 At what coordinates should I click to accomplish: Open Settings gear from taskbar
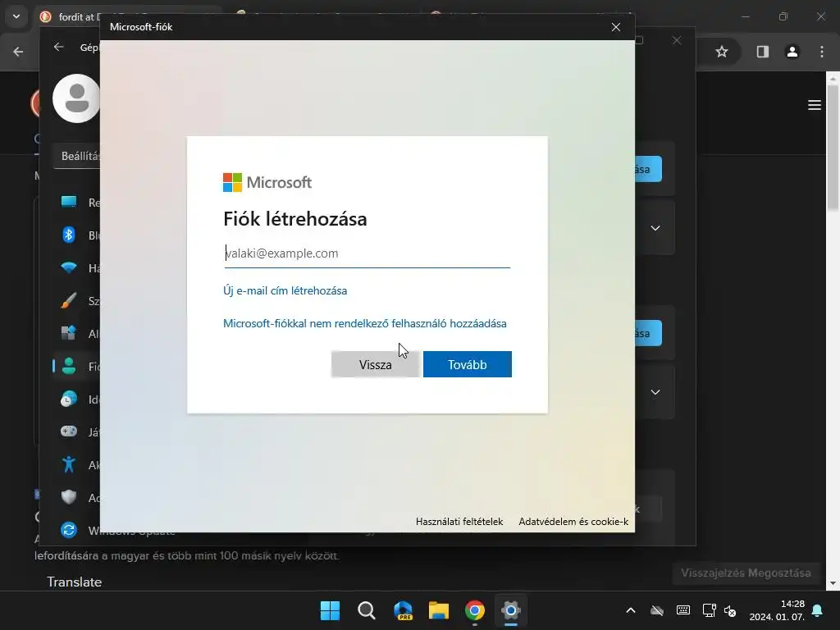(x=511, y=610)
